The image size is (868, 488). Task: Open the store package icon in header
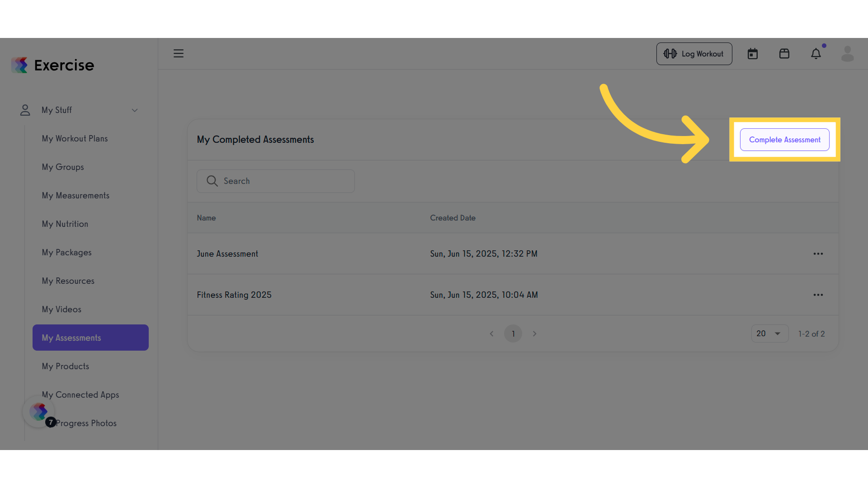point(784,54)
